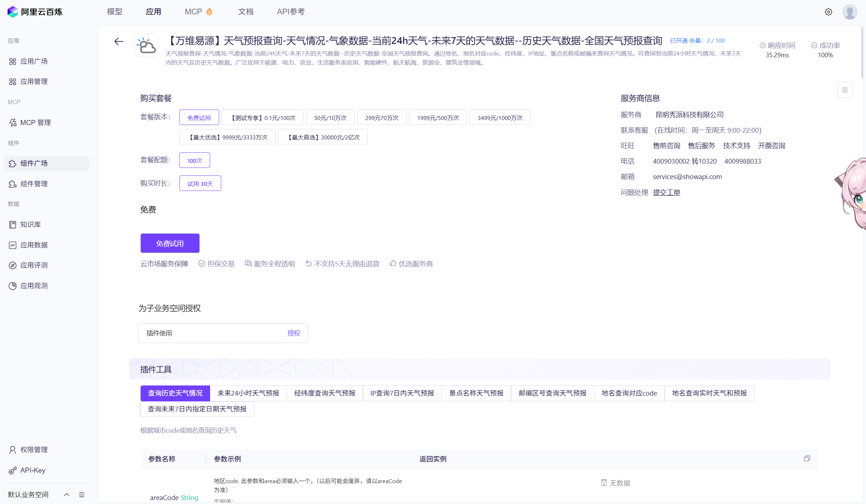Expand the 默认业务空间 workspace switcher

coord(67,495)
